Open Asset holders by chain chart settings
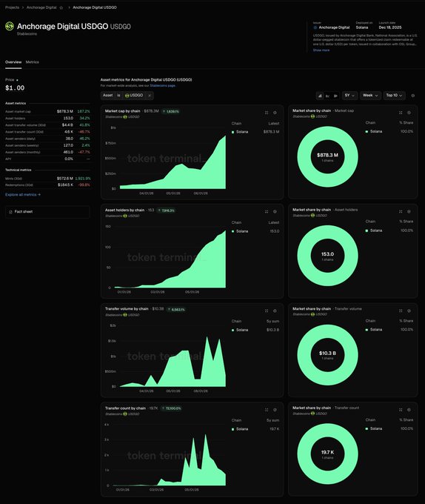The image size is (425, 504). pos(275,211)
